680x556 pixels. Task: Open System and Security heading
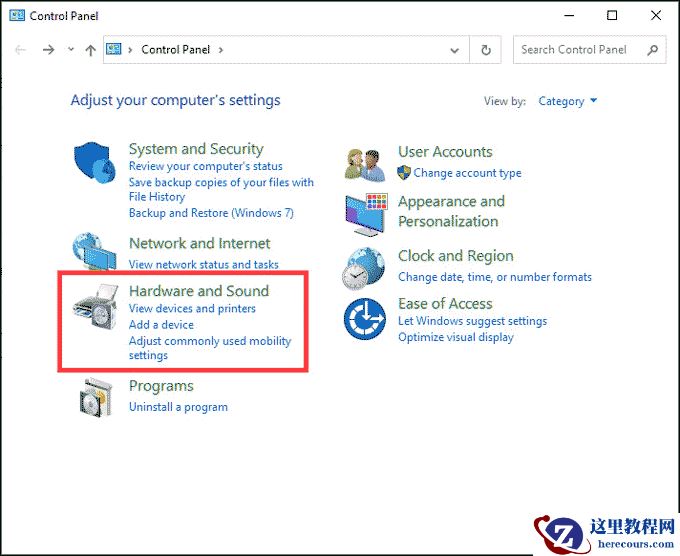coord(196,149)
